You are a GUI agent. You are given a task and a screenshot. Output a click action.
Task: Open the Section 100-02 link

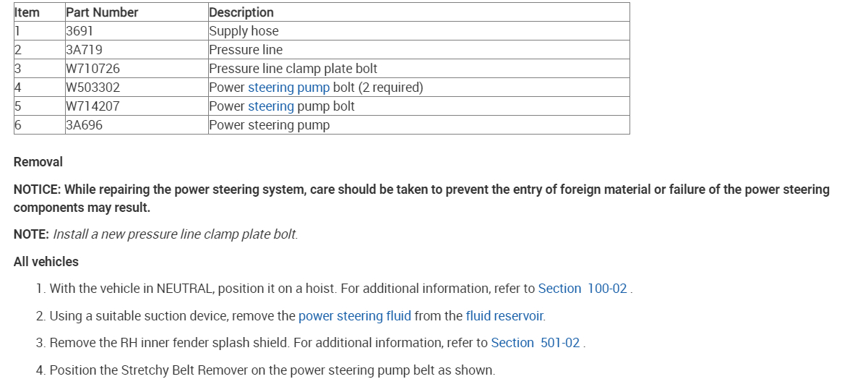tap(583, 289)
